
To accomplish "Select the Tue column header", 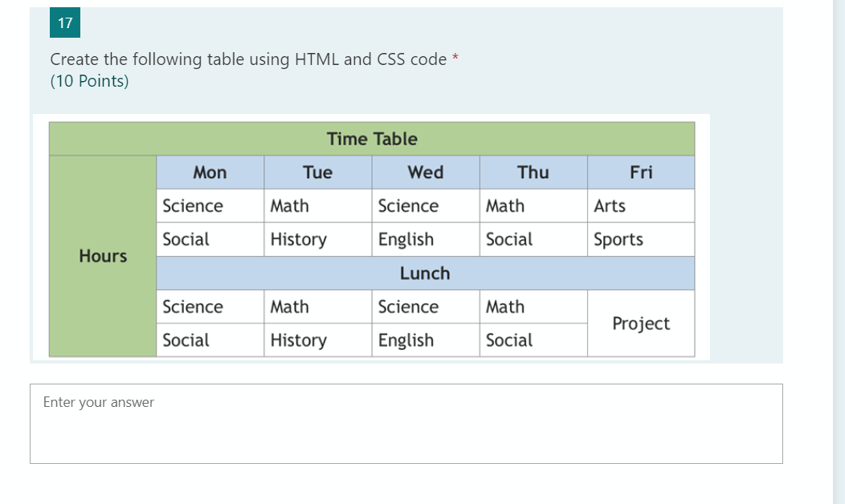I will click(x=317, y=173).
